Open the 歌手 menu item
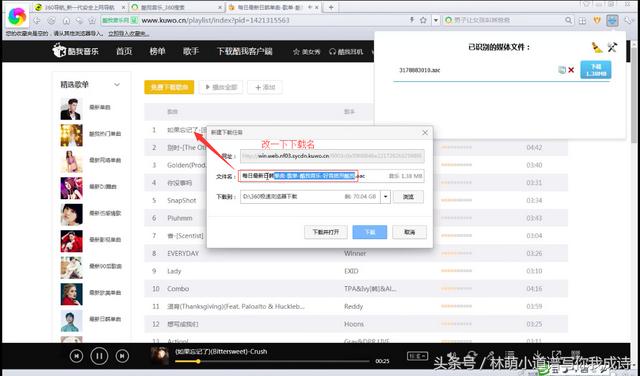The image size is (640, 376). (x=191, y=51)
